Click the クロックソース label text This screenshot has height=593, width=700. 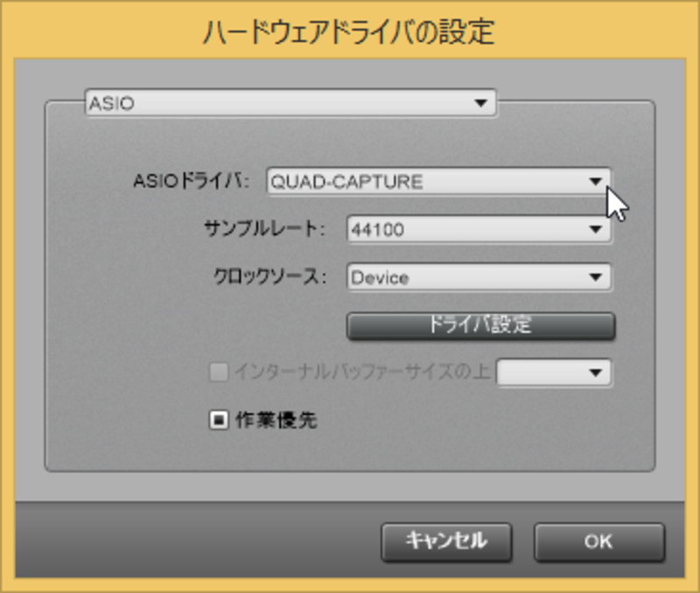click(270, 276)
